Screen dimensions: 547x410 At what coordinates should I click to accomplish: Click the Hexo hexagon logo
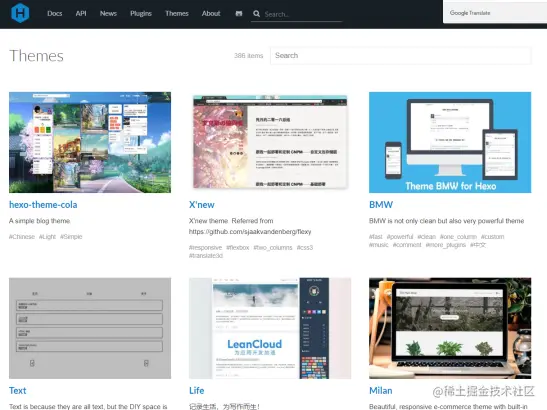pos(20,13)
